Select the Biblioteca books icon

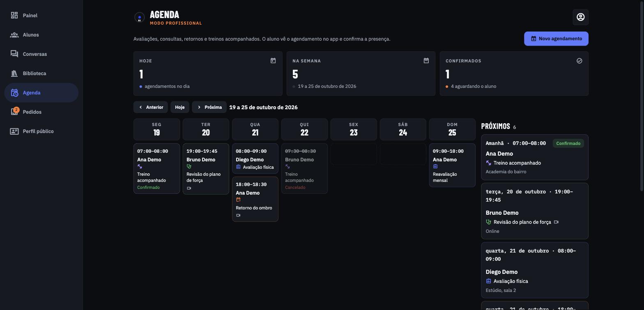point(14,73)
